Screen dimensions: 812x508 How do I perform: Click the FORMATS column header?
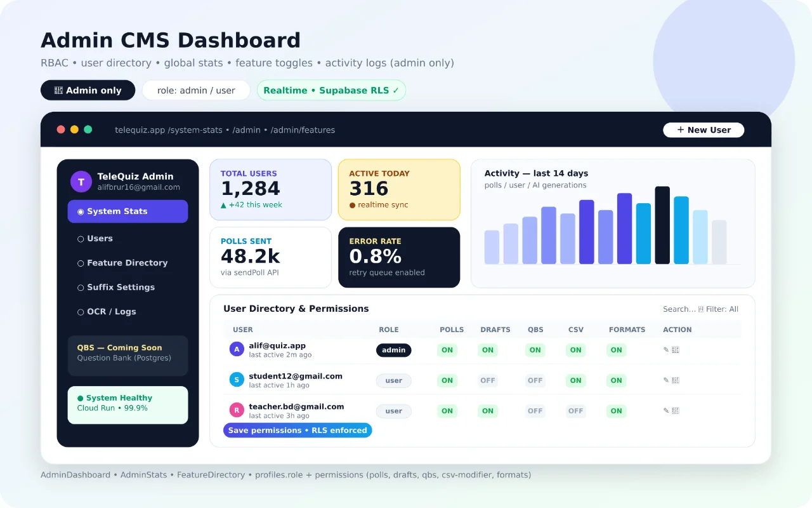point(627,330)
